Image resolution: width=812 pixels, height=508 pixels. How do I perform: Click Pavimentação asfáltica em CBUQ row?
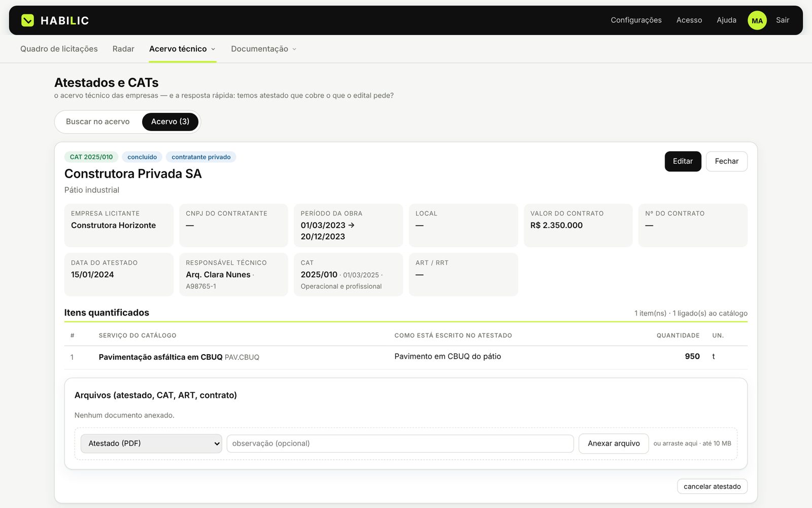[405, 358]
